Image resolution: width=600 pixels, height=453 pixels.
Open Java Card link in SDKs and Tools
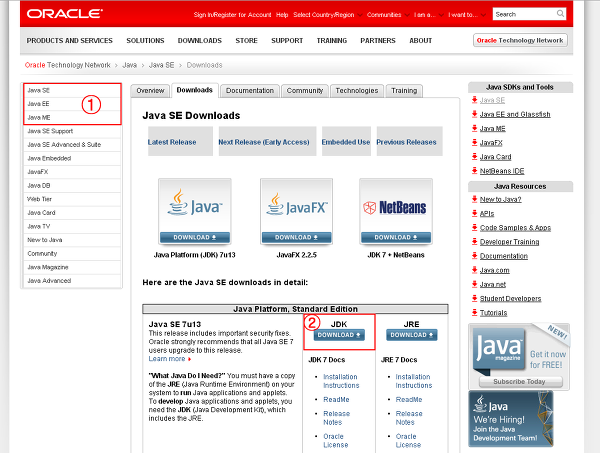496,157
